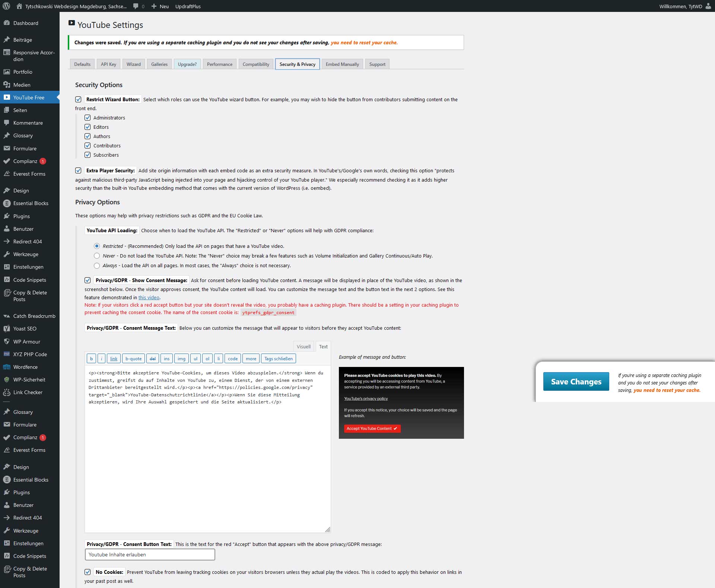Click the UpdraftPlus admin bar item
This screenshot has height=588, width=715.
point(188,6)
